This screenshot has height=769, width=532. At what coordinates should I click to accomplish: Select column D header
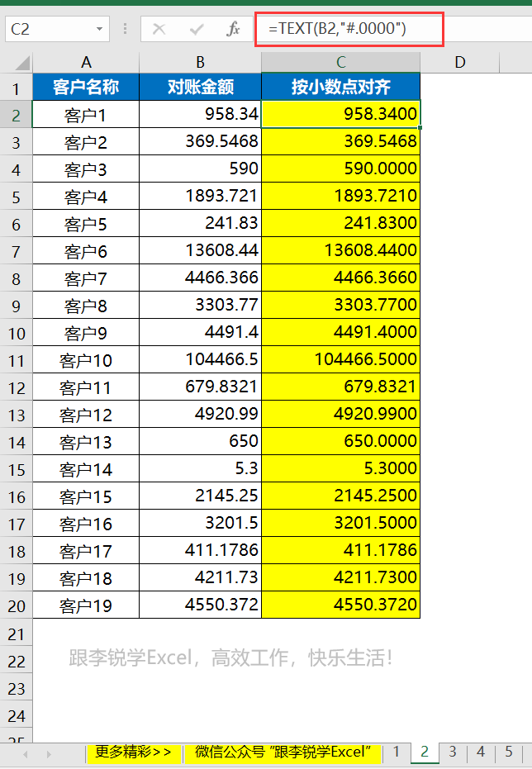[460, 62]
